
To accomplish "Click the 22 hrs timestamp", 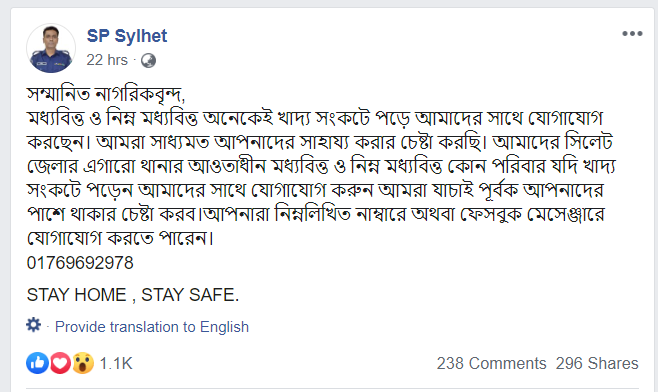I will coord(107,60).
